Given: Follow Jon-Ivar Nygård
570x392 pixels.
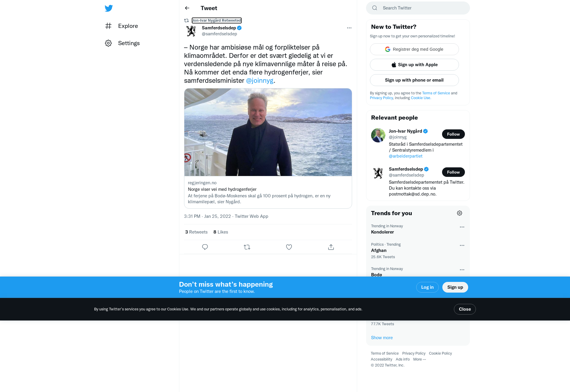Looking at the screenshot, I should coord(453,134).
